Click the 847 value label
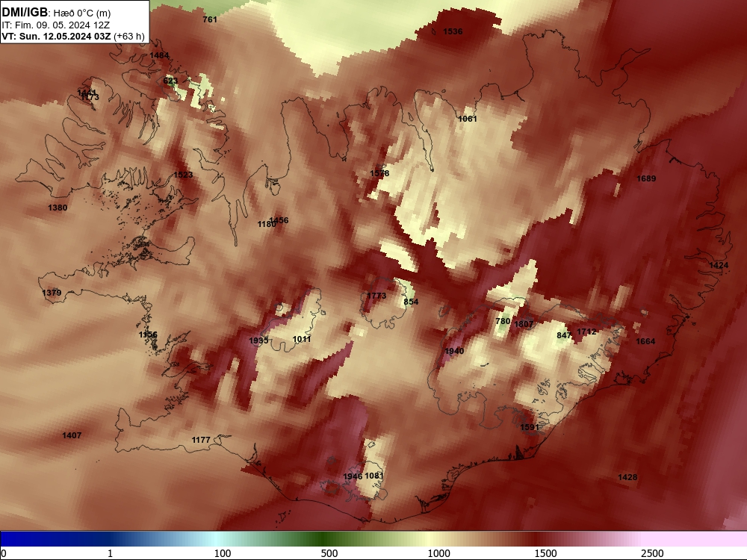 point(563,335)
